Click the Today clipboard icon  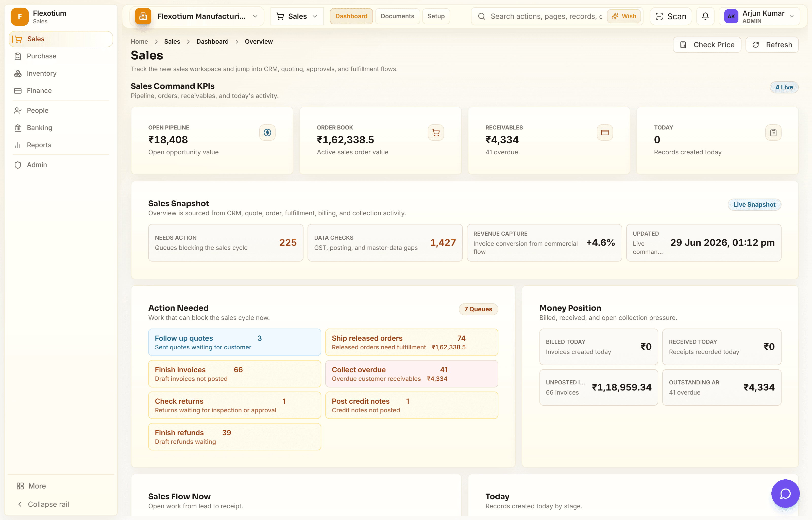point(773,132)
